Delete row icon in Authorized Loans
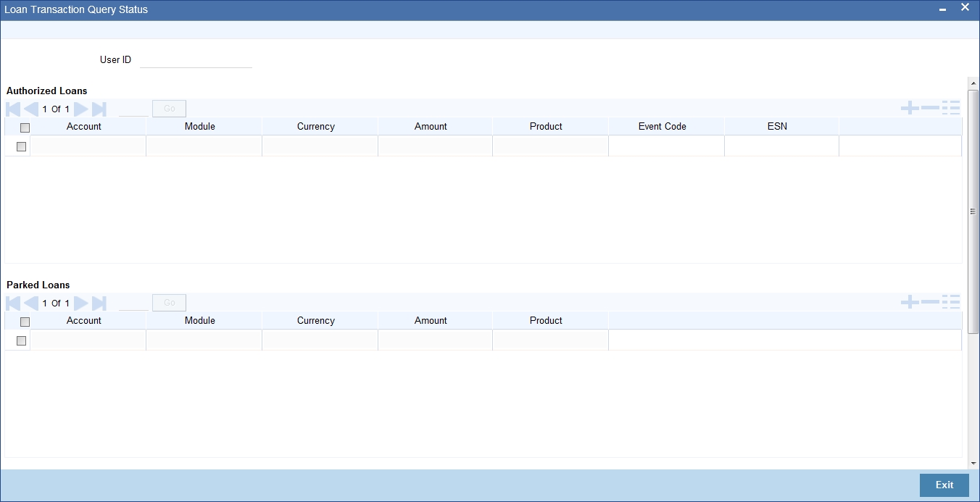This screenshot has width=980, height=502. (930, 109)
